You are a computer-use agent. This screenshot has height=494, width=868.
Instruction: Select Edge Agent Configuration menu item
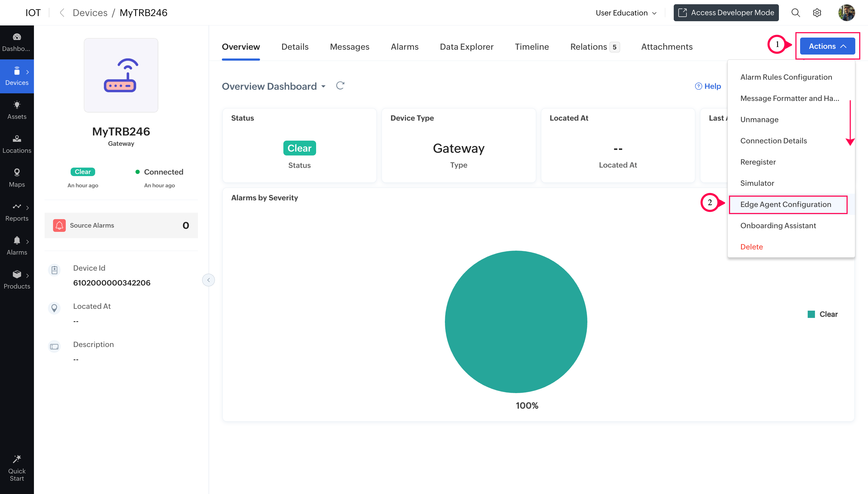[785, 204]
